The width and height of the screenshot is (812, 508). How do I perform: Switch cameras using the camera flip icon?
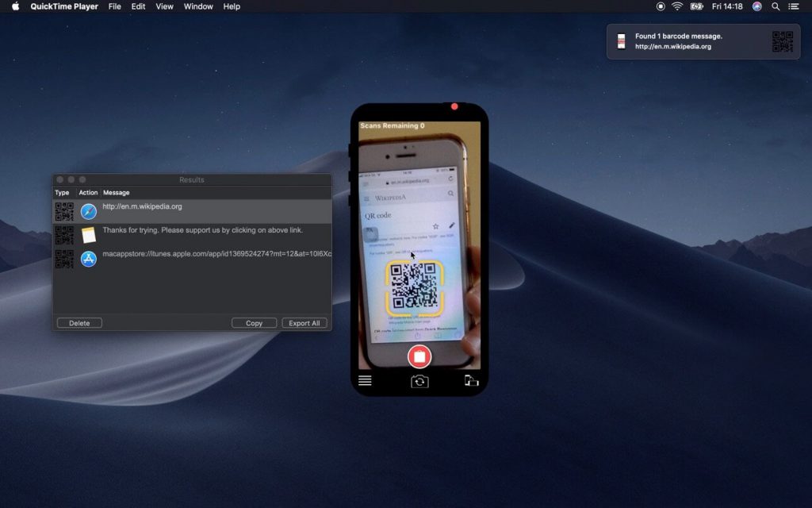419,381
